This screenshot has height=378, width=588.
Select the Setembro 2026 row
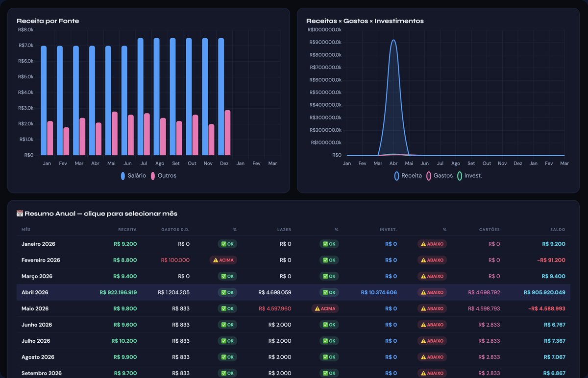tap(293, 373)
